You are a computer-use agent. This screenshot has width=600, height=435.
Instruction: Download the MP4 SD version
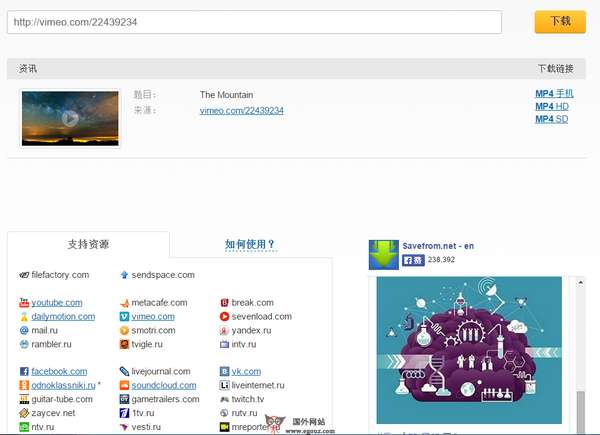(551, 119)
